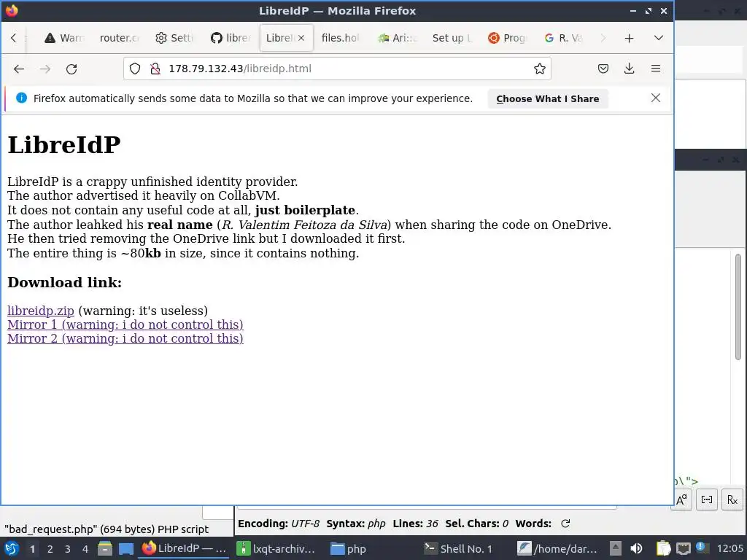Open the Mirror 2 download link
Screen dimensions: 747x560
(x=125, y=338)
